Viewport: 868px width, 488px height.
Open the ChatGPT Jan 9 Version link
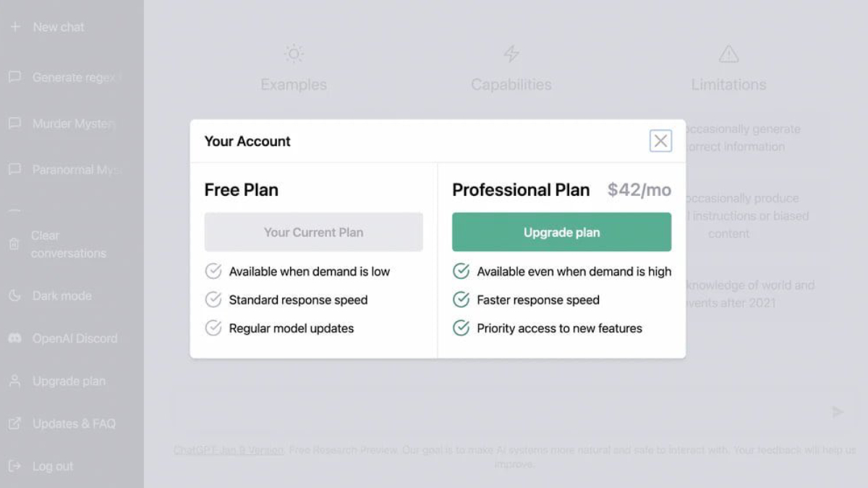[x=227, y=450]
